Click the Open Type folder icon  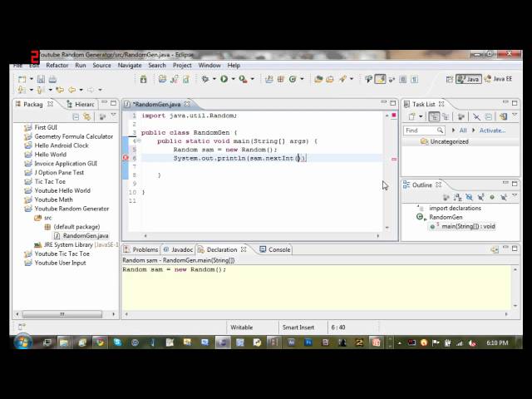(x=318, y=79)
